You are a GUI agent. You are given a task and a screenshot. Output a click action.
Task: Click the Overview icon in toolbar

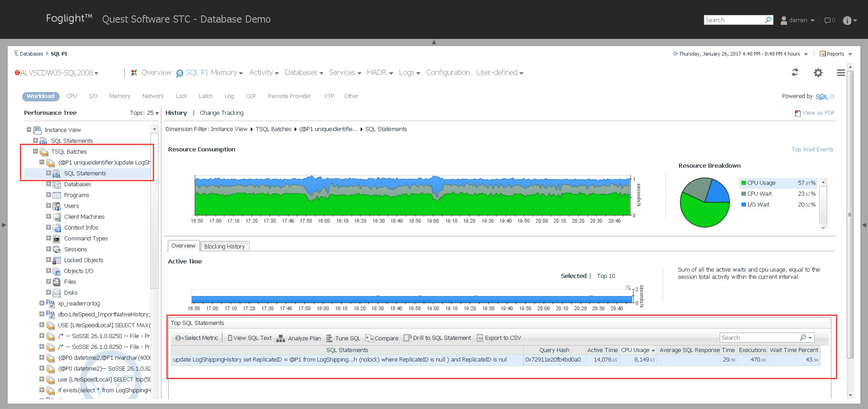coord(134,73)
